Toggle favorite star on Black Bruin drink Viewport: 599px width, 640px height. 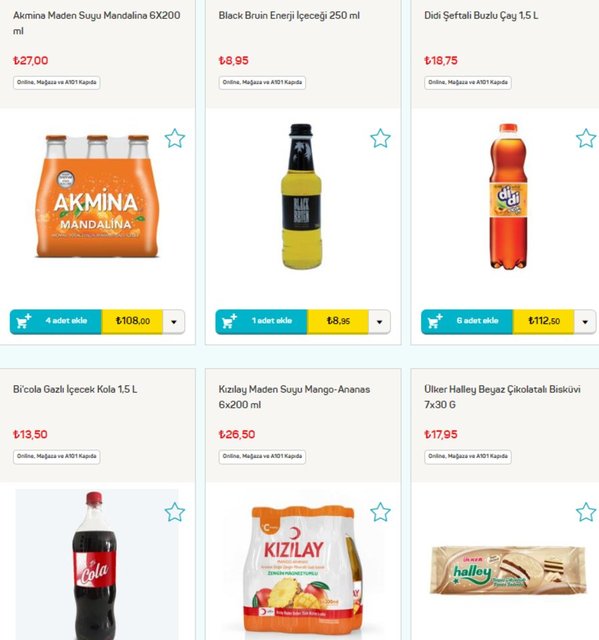coord(380,138)
